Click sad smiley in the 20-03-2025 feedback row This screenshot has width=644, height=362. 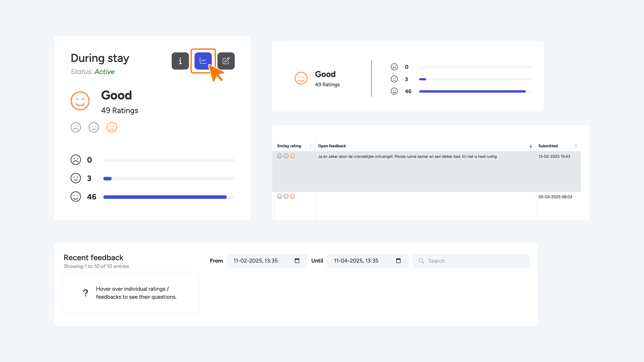pyautogui.click(x=280, y=196)
